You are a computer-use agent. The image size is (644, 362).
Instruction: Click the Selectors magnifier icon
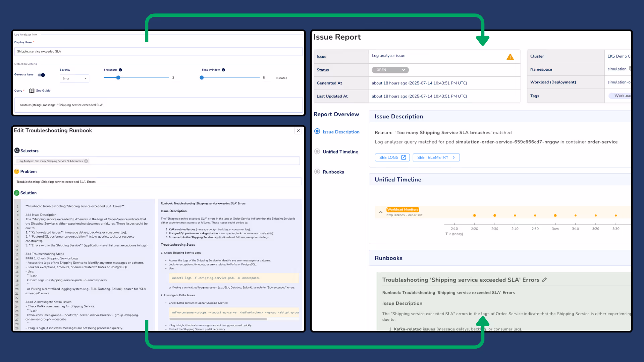[17, 150]
